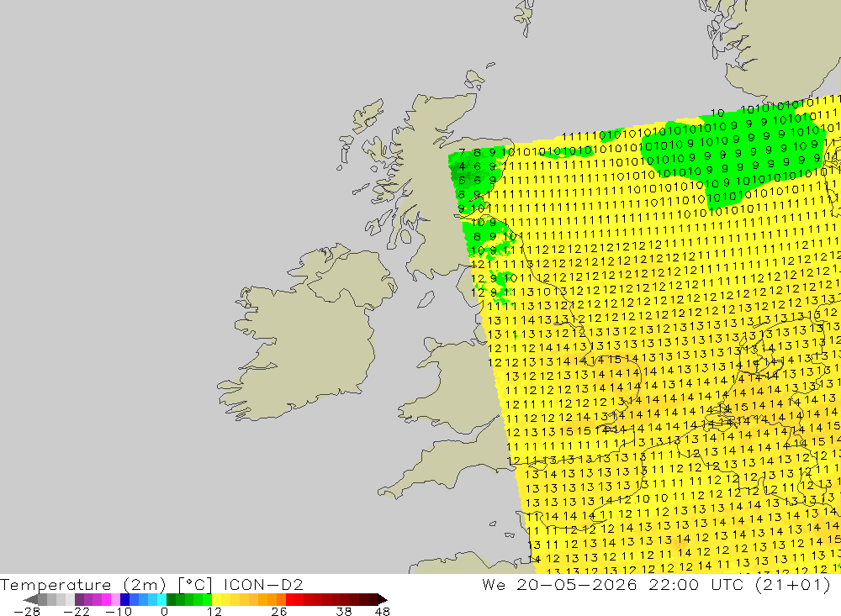Viewport: 841px width, 616px height.
Task: Pick the bright yellow swatch above 12
Action: (216, 599)
